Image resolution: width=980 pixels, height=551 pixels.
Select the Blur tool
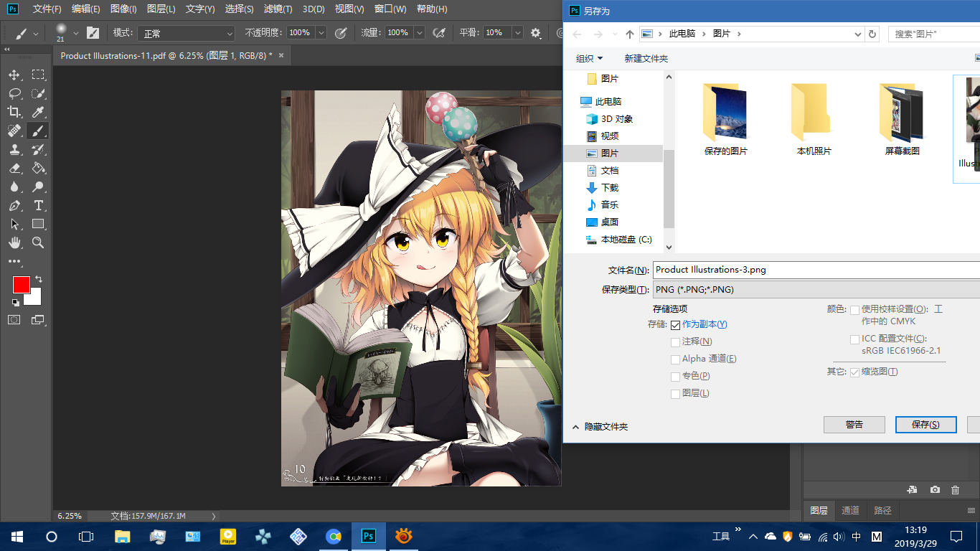point(14,187)
